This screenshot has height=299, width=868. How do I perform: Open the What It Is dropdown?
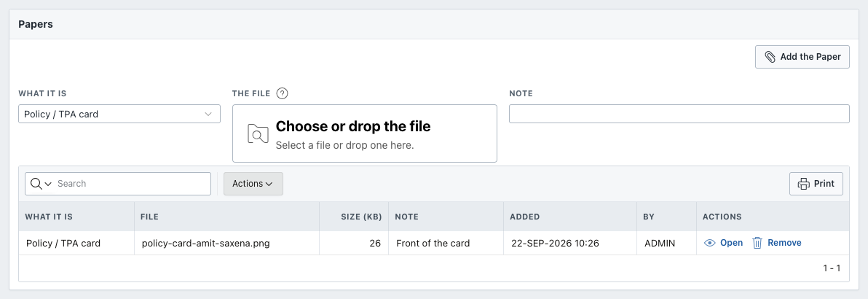(119, 114)
